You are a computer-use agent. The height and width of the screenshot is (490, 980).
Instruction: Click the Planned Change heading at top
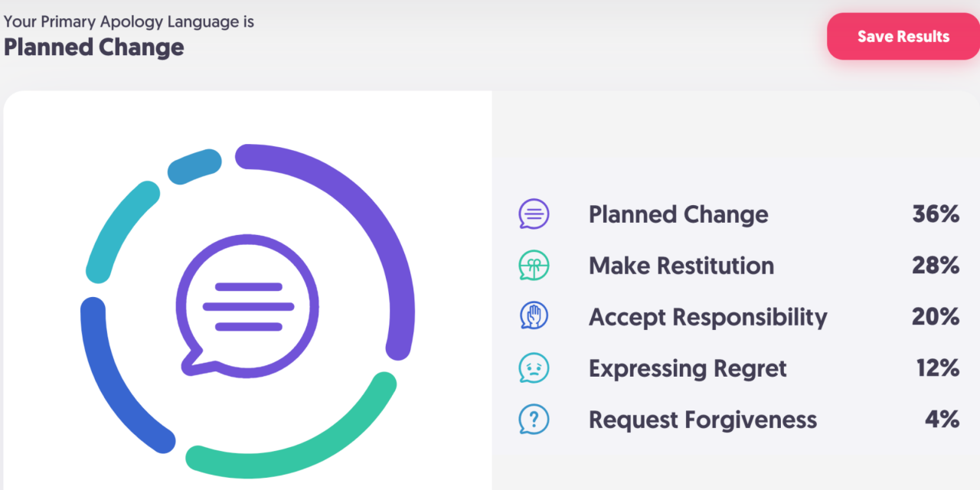coord(93,47)
